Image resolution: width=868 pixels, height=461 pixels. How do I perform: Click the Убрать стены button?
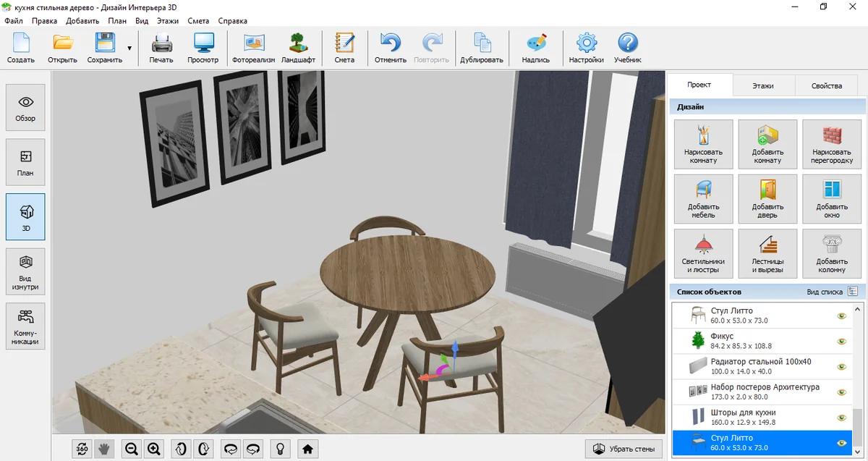[x=624, y=449]
